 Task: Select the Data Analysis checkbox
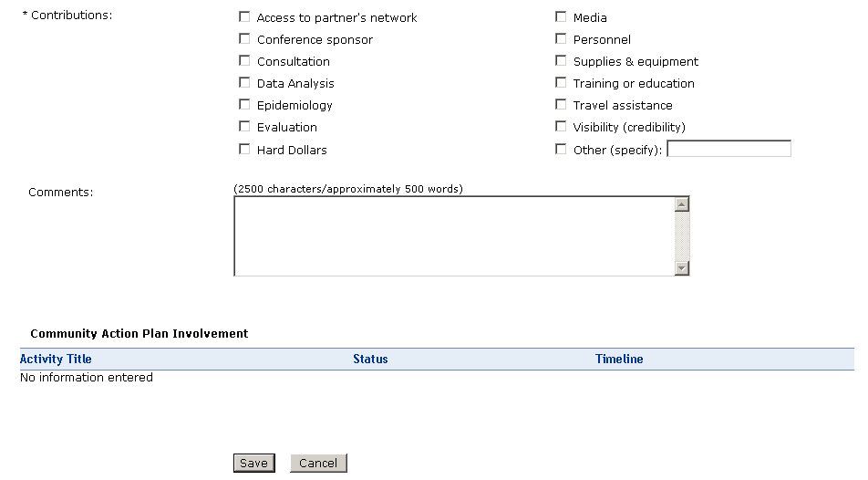click(244, 83)
